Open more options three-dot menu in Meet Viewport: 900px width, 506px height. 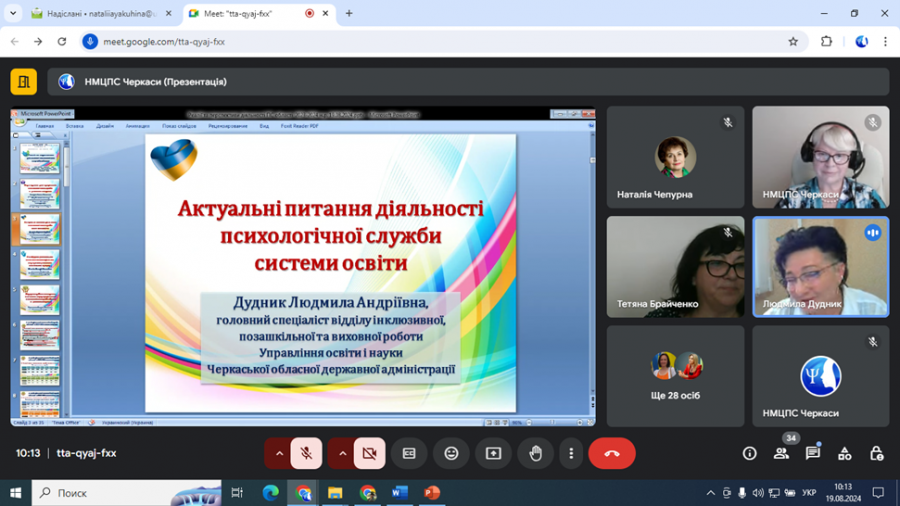coord(571,453)
